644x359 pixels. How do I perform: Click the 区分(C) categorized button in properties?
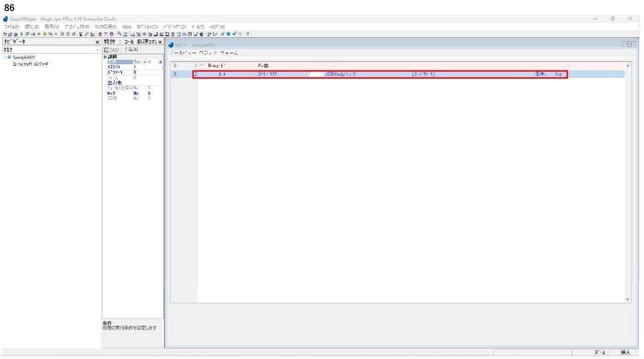(111, 50)
